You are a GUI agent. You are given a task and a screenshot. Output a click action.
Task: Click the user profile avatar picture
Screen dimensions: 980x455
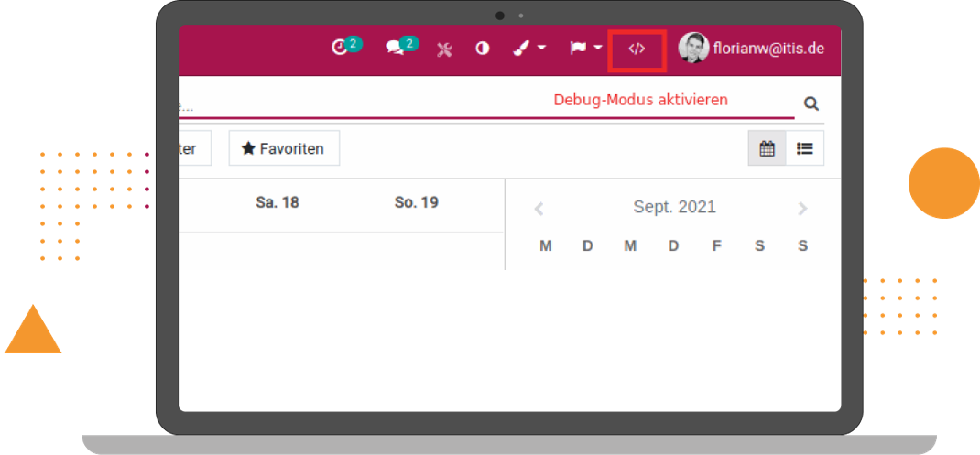click(692, 48)
